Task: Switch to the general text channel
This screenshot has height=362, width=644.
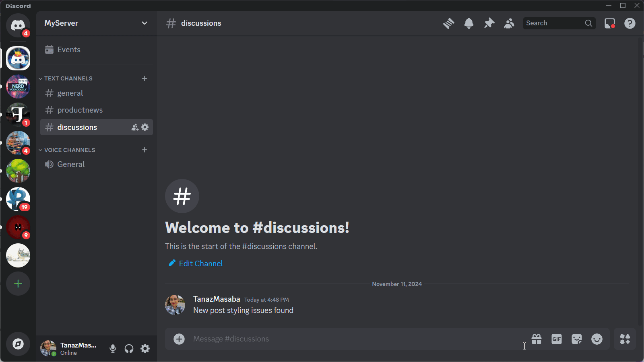Action: [97, 93]
